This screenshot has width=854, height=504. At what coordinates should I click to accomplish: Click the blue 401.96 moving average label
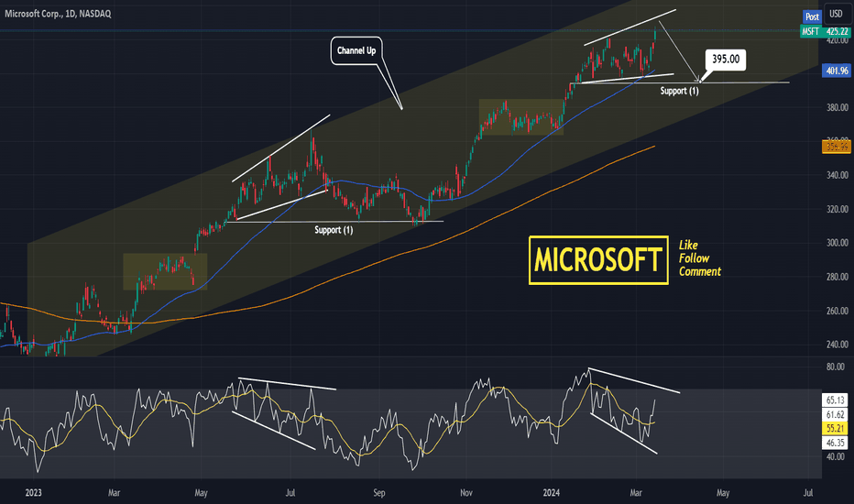tap(837, 71)
